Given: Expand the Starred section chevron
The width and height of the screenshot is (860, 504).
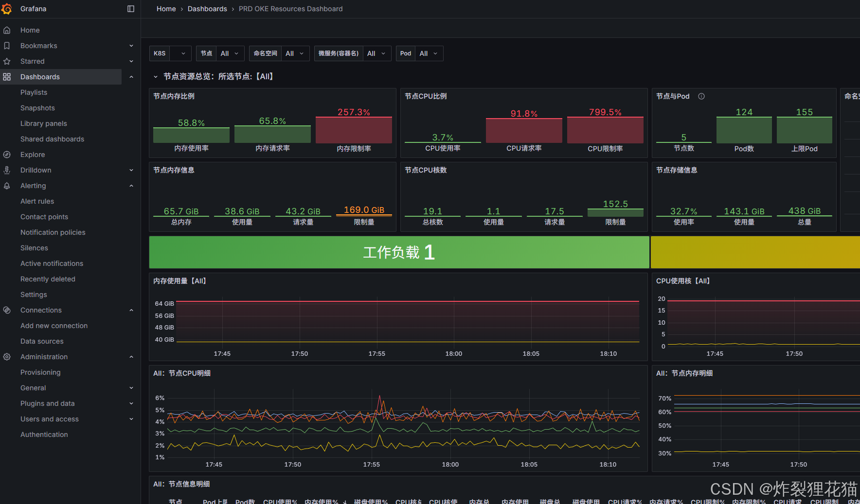Looking at the screenshot, I should 131,61.
